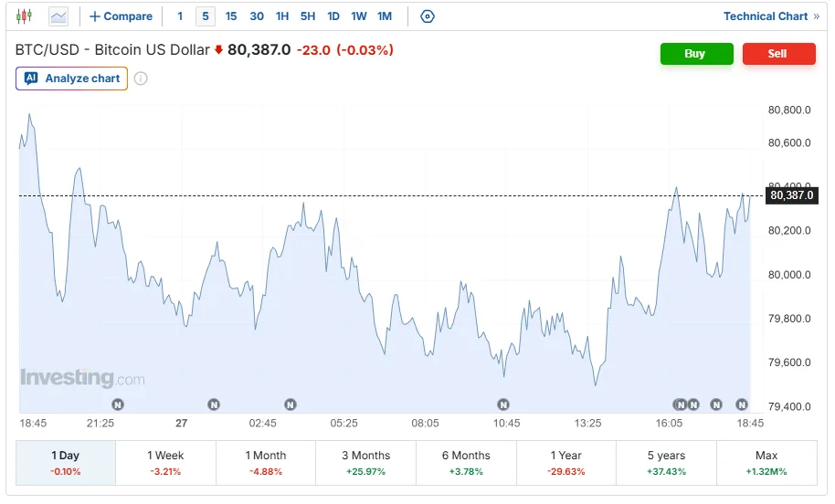Click the (-0.03%) percent change
The width and height of the screenshot is (835, 504).
(365, 50)
